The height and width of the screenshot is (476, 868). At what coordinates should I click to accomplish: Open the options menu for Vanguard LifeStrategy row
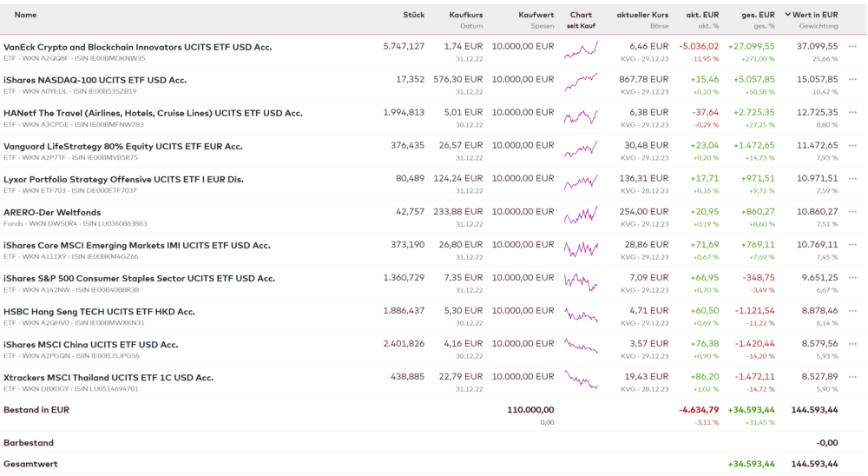pyautogui.click(x=852, y=146)
